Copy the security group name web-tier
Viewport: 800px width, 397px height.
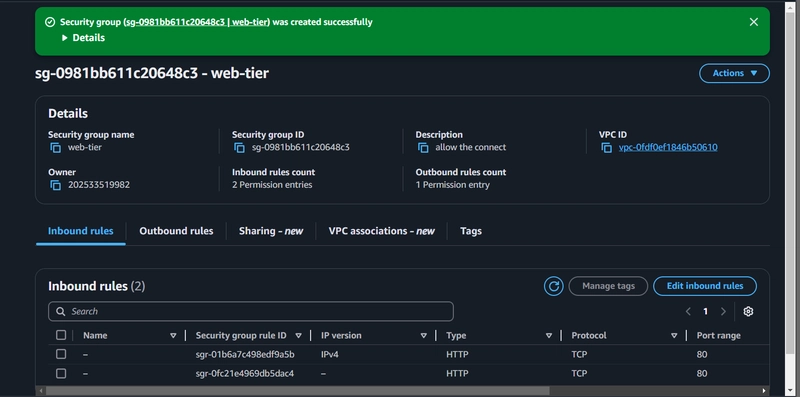click(x=55, y=147)
